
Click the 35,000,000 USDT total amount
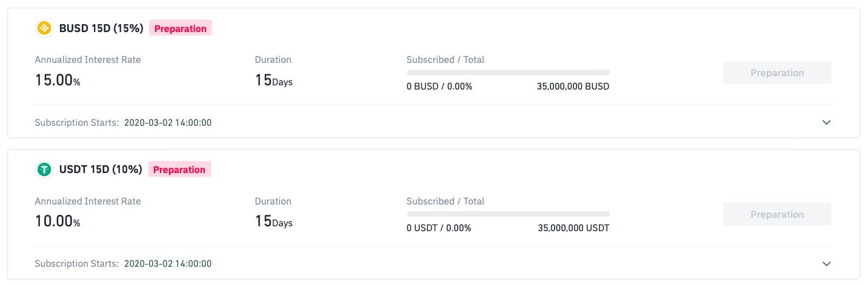(x=573, y=228)
